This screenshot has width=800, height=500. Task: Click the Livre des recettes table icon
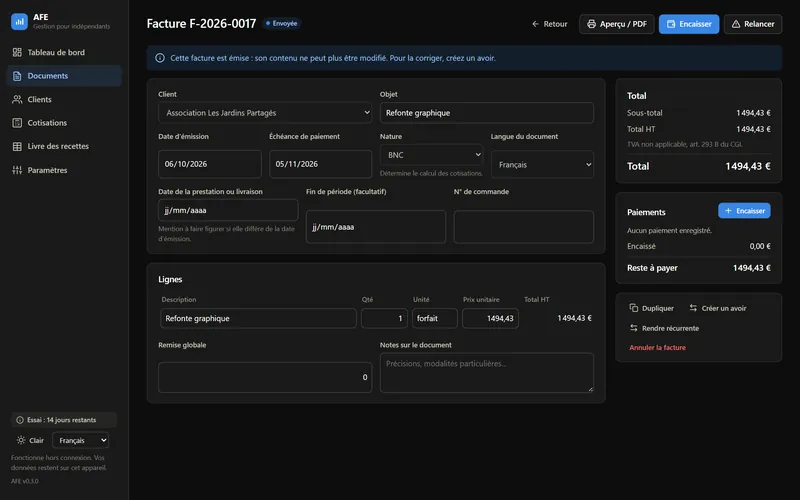(17, 146)
